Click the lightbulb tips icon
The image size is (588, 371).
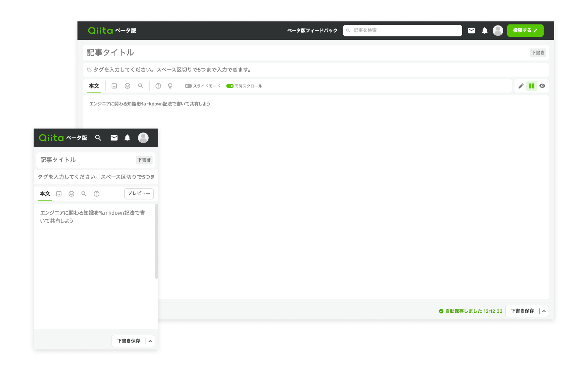pyautogui.click(x=170, y=86)
